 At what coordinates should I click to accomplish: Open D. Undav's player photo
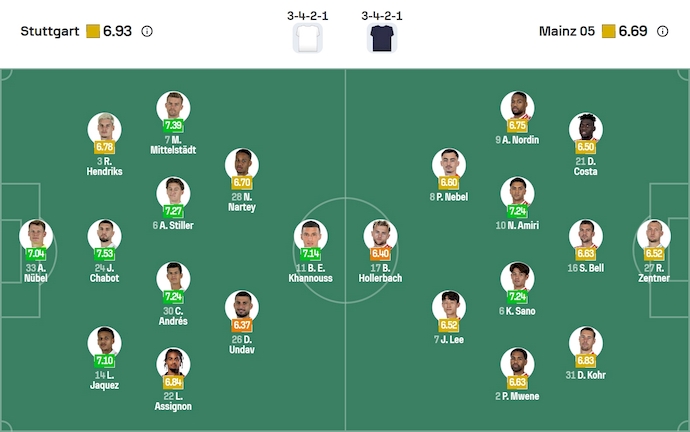(x=241, y=307)
